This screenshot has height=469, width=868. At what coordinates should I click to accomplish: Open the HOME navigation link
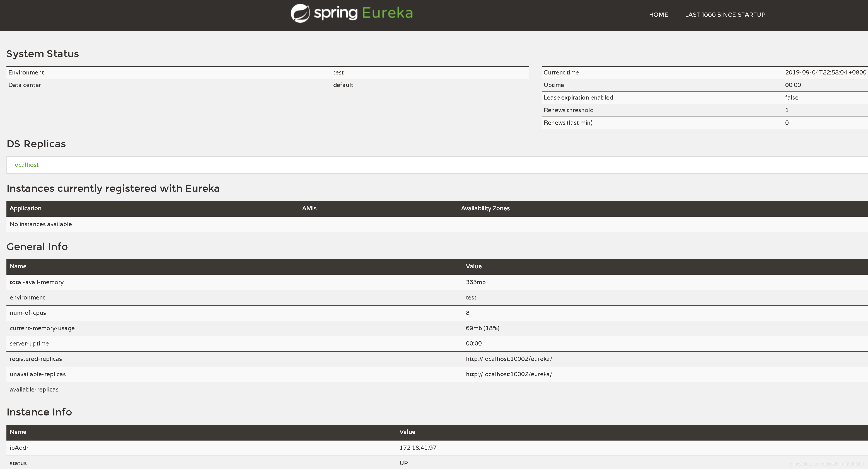(x=658, y=15)
